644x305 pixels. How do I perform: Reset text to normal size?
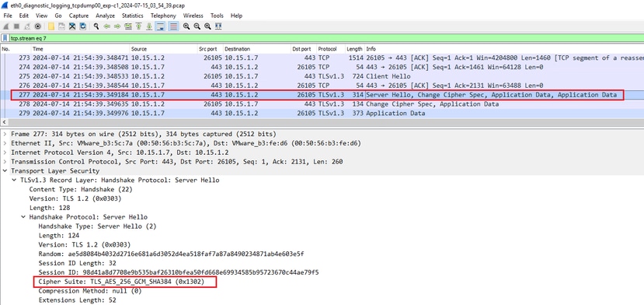(208, 26)
